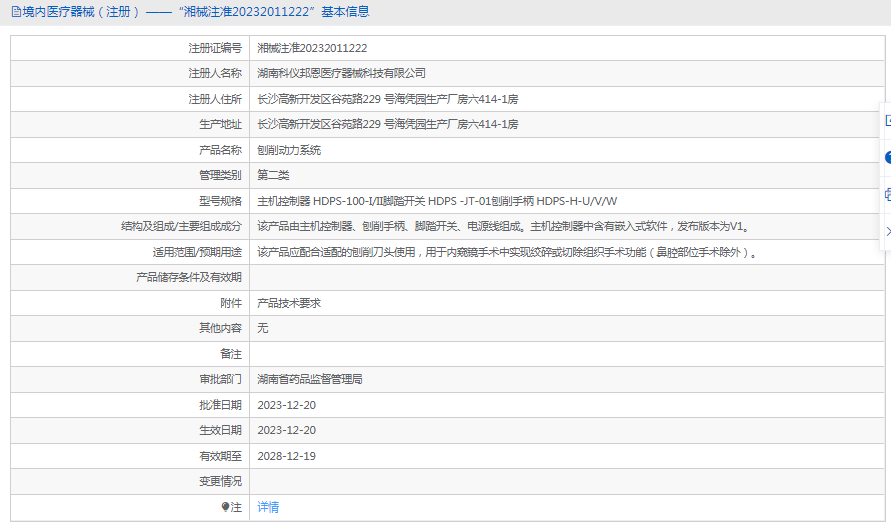The width and height of the screenshot is (891, 530).
Task: Select the model spec text starting 主机控制器 HDPS-100
Action: point(437,201)
